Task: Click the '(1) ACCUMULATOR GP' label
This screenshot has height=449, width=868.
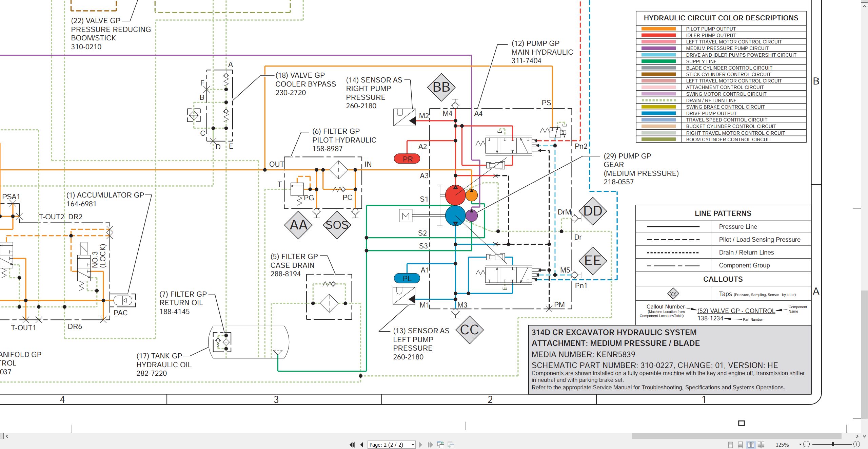Action: [105, 195]
